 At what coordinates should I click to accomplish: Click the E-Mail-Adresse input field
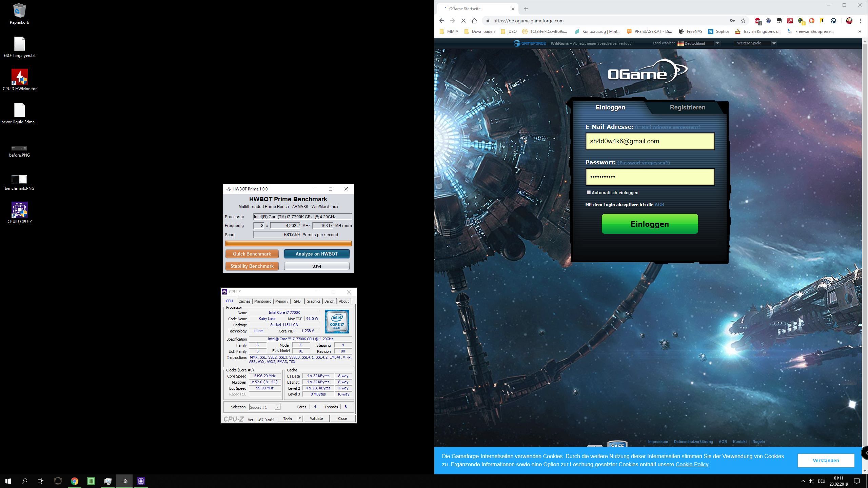[650, 141]
